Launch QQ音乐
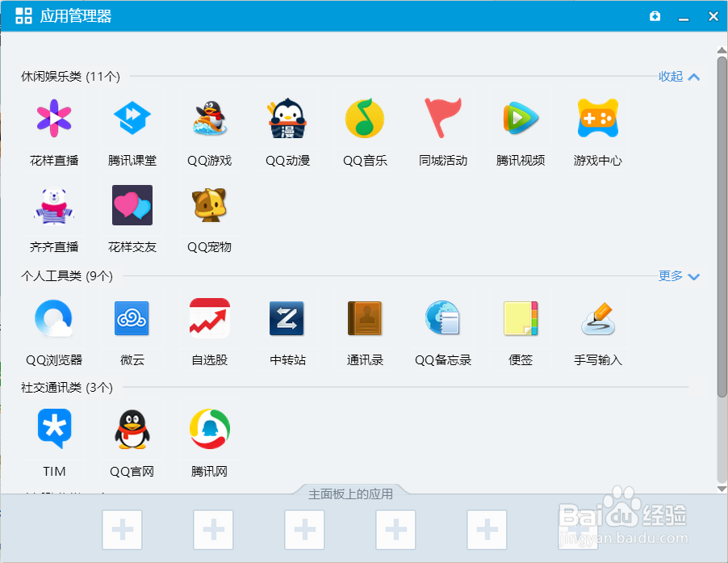 pos(365,118)
